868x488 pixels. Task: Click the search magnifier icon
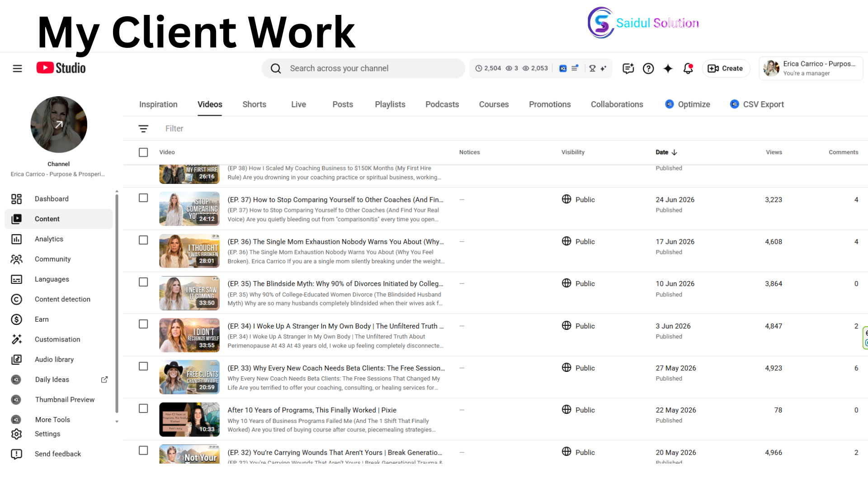click(x=276, y=69)
